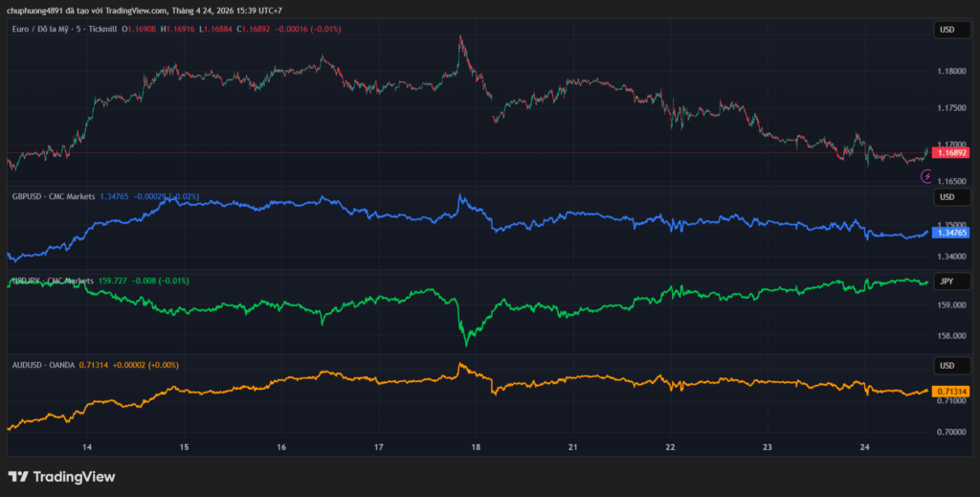Image resolution: width=980 pixels, height=497 pixels.
Task: Click the GBPUSD · CMC Markets legend title
Action: (x=54, y=196)
